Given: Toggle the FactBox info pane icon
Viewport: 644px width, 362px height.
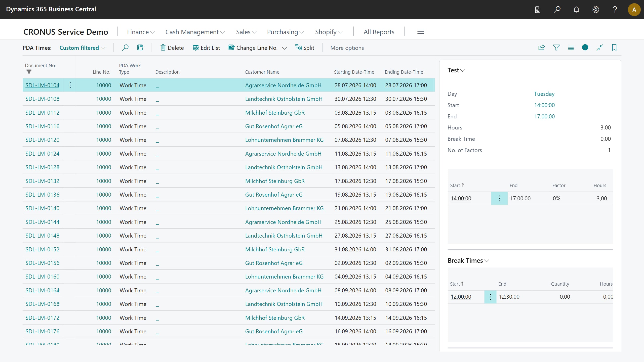Looking at the screenshot, I should 585,47.
